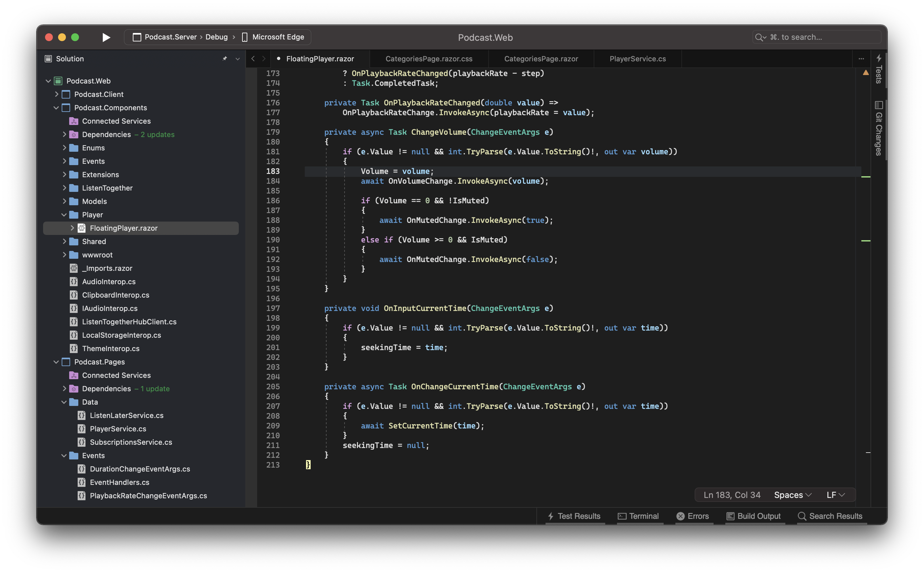Open the Git Changes side panel
The height and width of the screenshot is (573, 924).
[879, 129]
